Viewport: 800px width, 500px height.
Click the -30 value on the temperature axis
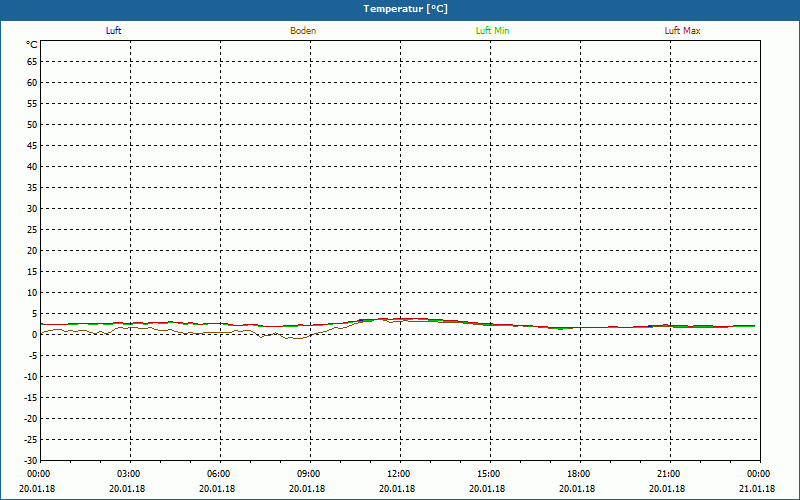[31, 460]
